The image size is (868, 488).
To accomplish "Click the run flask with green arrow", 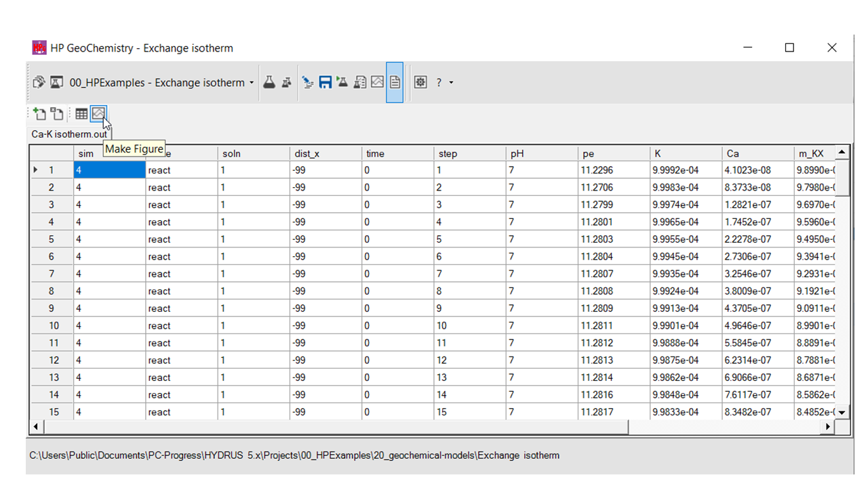I will (342, 83).
